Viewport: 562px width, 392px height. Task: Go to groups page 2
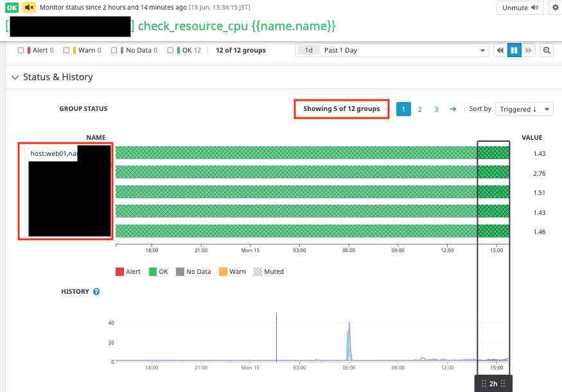click(419, 109)
